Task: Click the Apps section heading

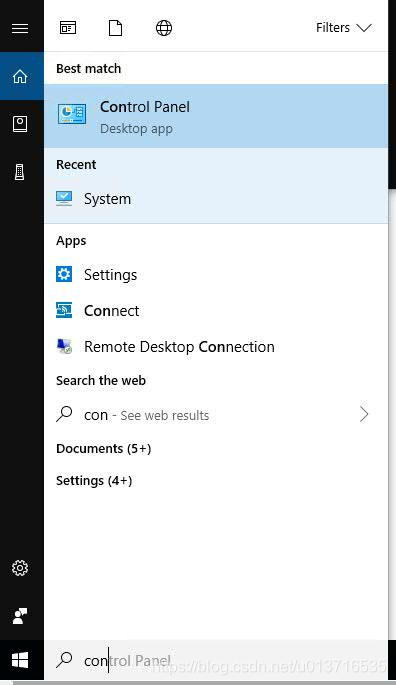Action: (71, 241)
